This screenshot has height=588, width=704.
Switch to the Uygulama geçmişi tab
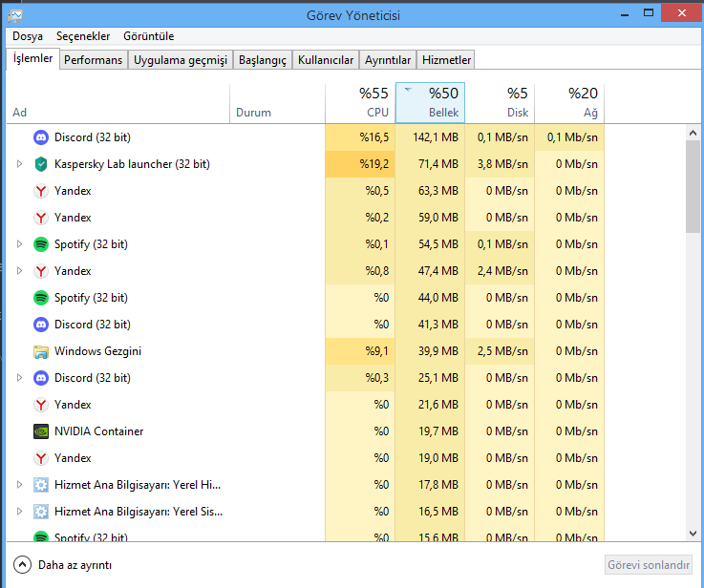[x=181, y=60]
